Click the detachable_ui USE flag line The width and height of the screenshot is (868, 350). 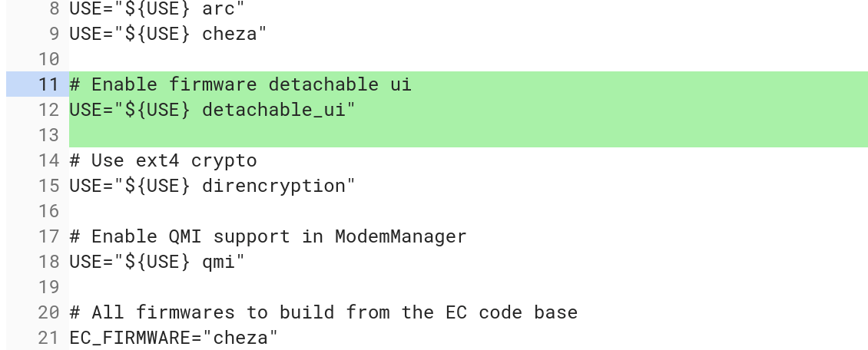[212, 110]
